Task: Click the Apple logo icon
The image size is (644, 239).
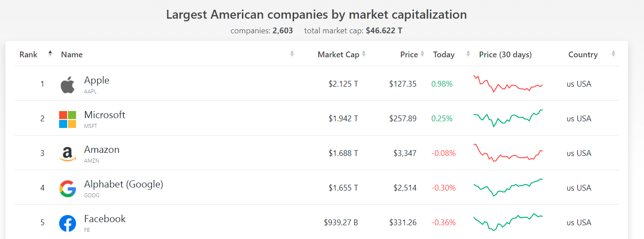Action: [68, 84]
